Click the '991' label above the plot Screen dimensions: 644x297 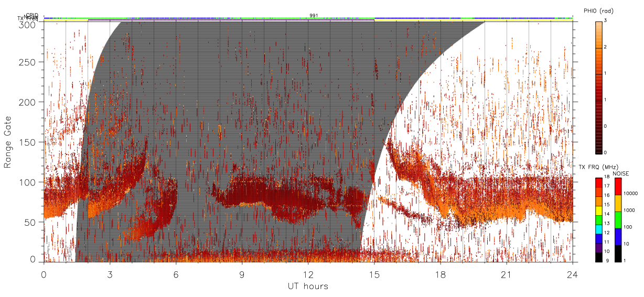(x=313, y=15)
